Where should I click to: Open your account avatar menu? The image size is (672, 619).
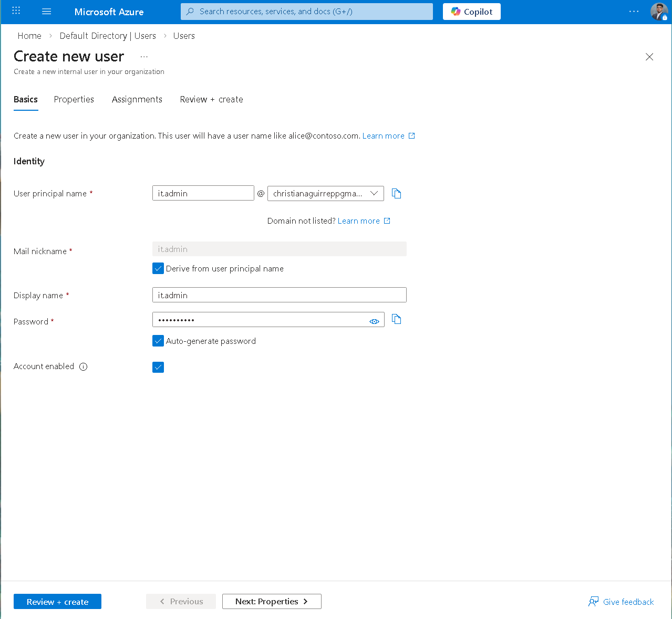[x=659, y=11]
